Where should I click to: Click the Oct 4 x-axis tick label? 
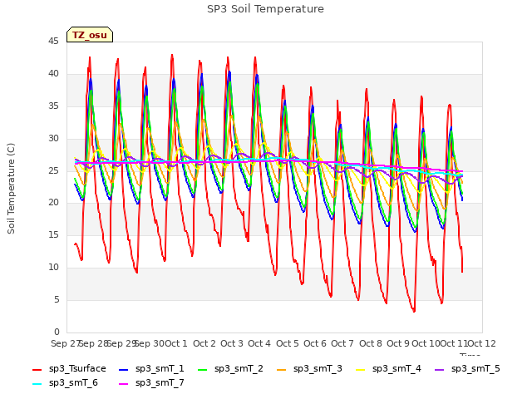point(259,343)
